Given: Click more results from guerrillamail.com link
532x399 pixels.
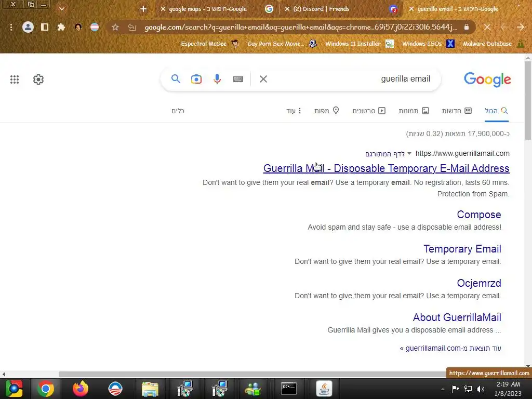Looking at the screenshot, I should tap(450, 348).
